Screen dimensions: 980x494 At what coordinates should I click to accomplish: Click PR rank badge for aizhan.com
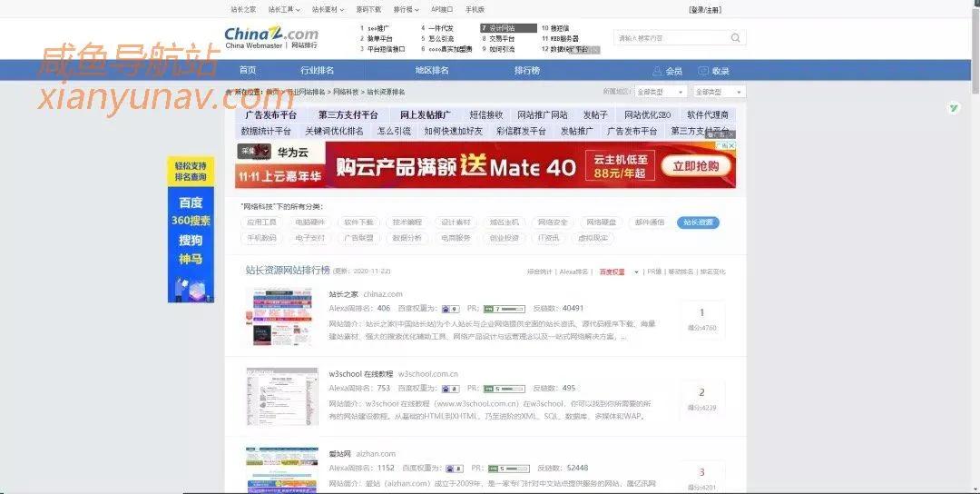point(509,469)
